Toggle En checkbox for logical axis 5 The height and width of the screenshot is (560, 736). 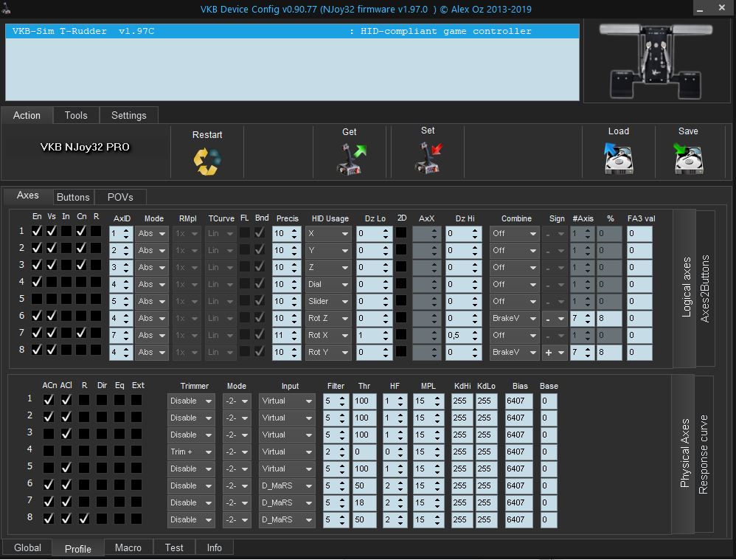(37, 298)
